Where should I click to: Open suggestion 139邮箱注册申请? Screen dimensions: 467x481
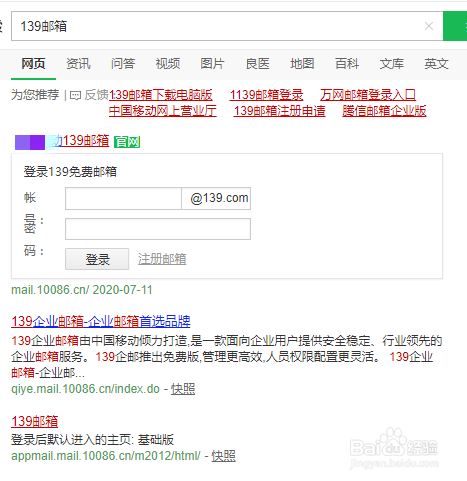(279, 111)
